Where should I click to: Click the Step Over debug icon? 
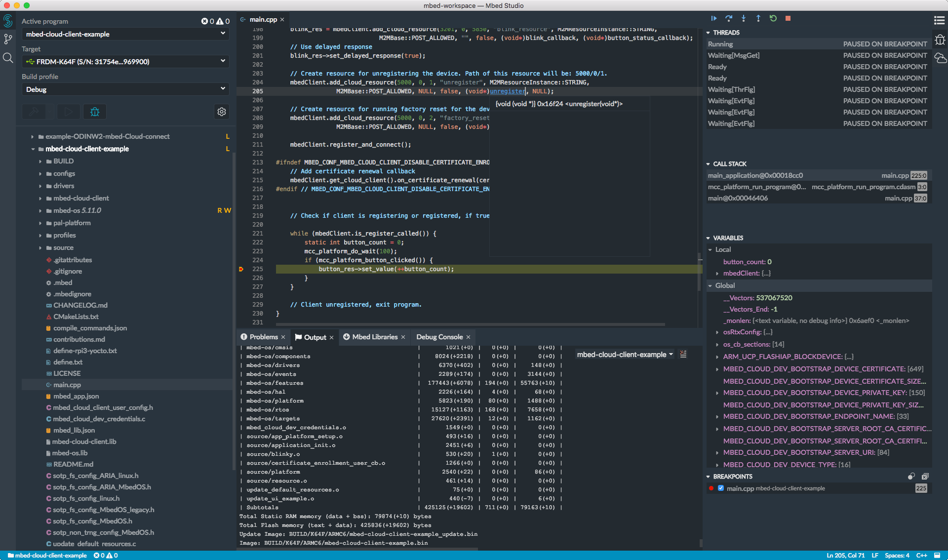coord(729,18)
